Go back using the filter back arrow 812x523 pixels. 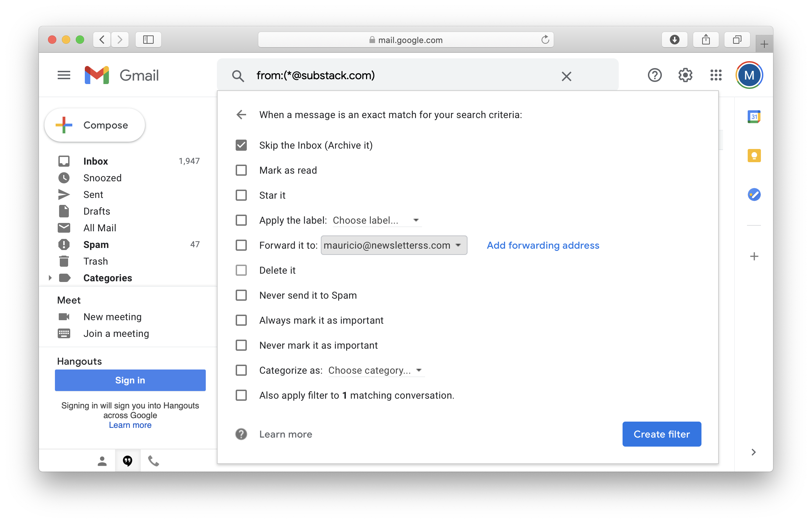click(x=241, y=115)
